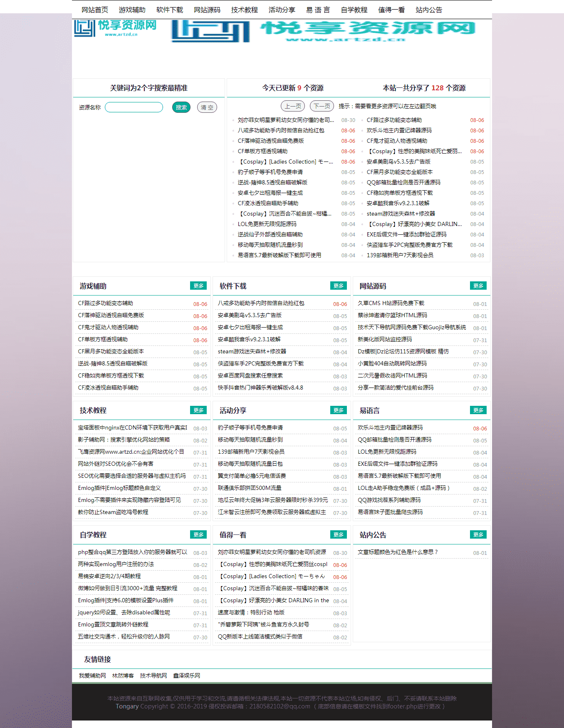Click the green 搜索 button
Screen dimensions: 564x728
pyautogui.click(x=181, y=107)
